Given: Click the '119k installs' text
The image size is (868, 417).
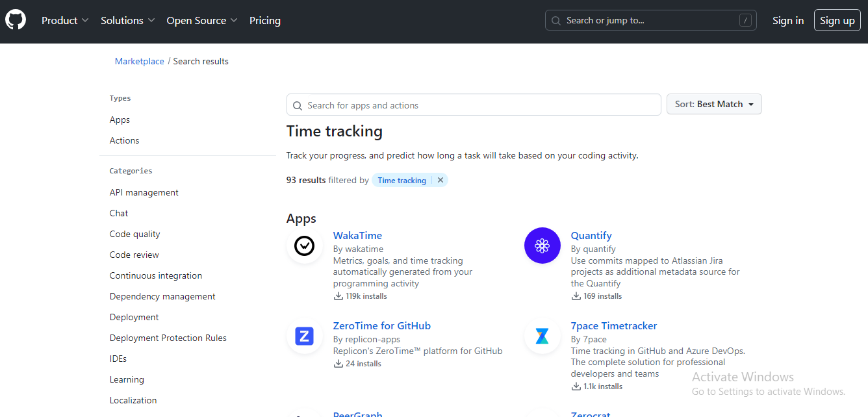Looking at the screenshot, I should coord(366,296).
